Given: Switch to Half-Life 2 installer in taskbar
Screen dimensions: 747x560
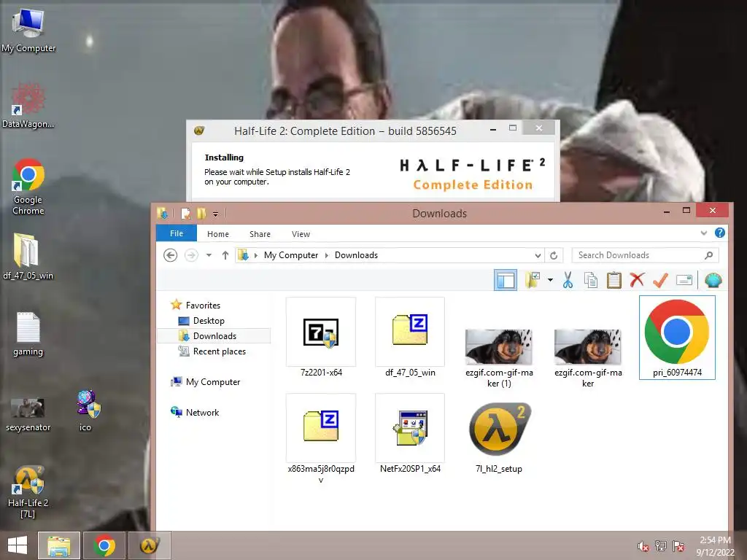Looking at the screenshot, I should pos(149,545).
